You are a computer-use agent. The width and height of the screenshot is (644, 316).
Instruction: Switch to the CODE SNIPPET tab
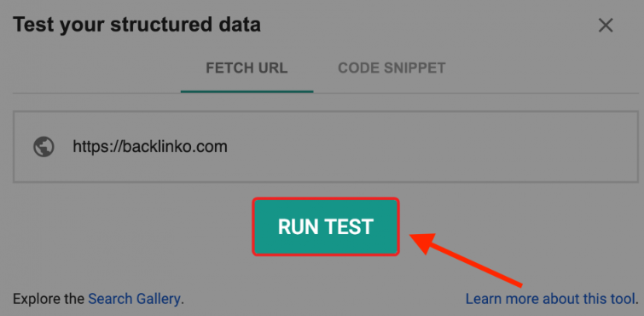click(392, 67)
